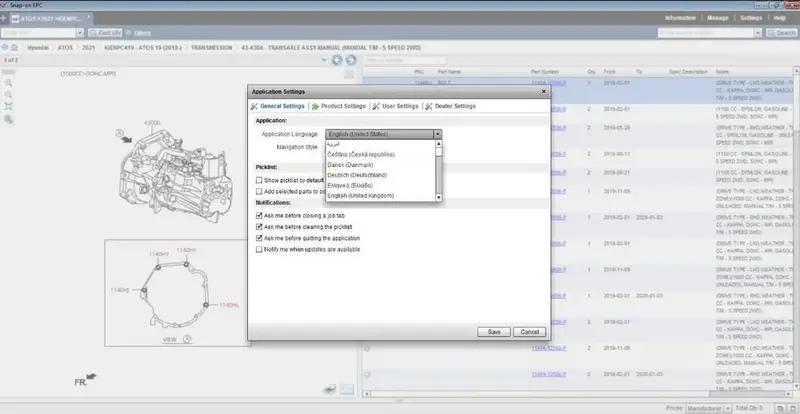
Task: Click the Find VIN button
Action: point(105,33)
